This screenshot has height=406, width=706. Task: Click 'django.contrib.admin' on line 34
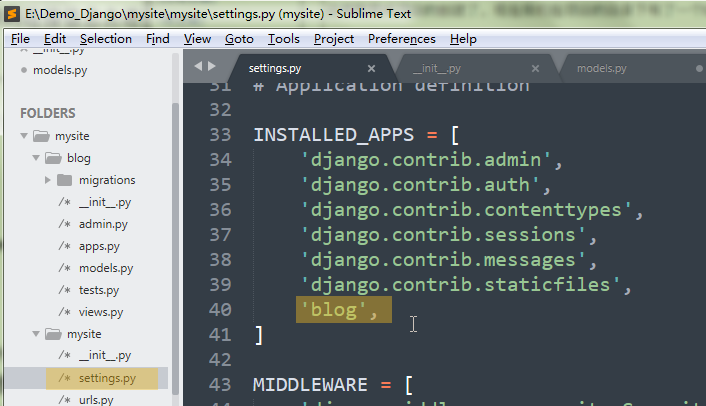(426, 160)
